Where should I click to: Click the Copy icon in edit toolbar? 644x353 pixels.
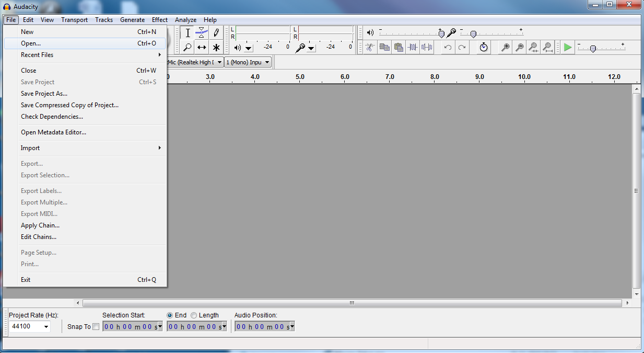[x=384, y=47]
